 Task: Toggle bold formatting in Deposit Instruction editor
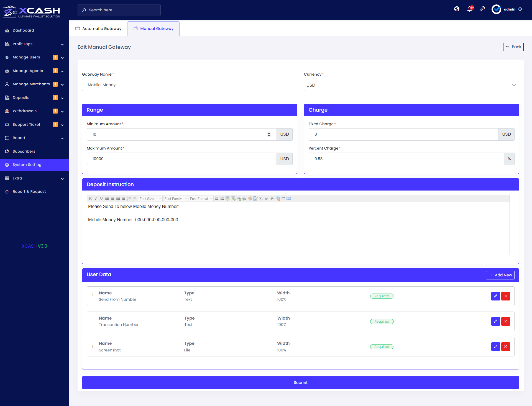click(x=90, y=199)
